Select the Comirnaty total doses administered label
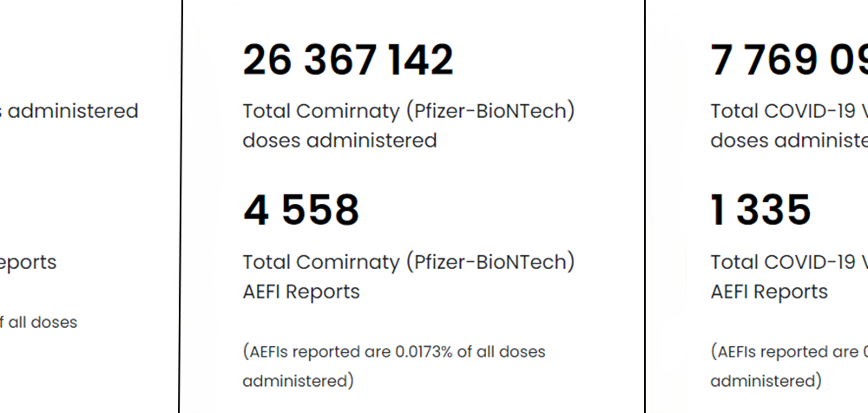 pos(408,126)
